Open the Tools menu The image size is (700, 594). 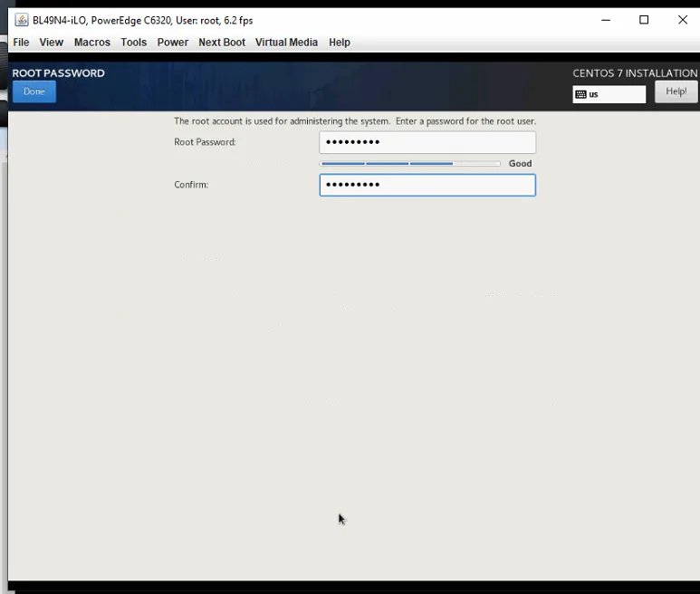point(133,43)
